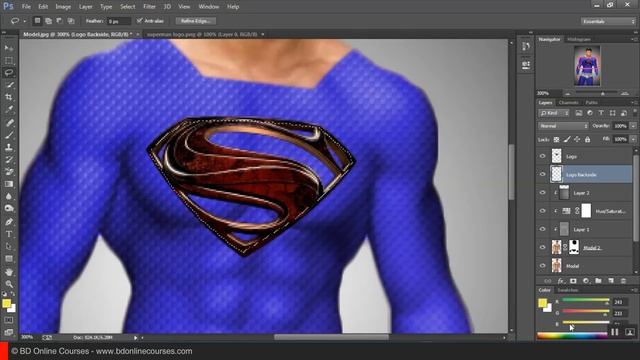640x360 pixels.
Task: Select the Gradient tool
Action: tap(9, 184)
